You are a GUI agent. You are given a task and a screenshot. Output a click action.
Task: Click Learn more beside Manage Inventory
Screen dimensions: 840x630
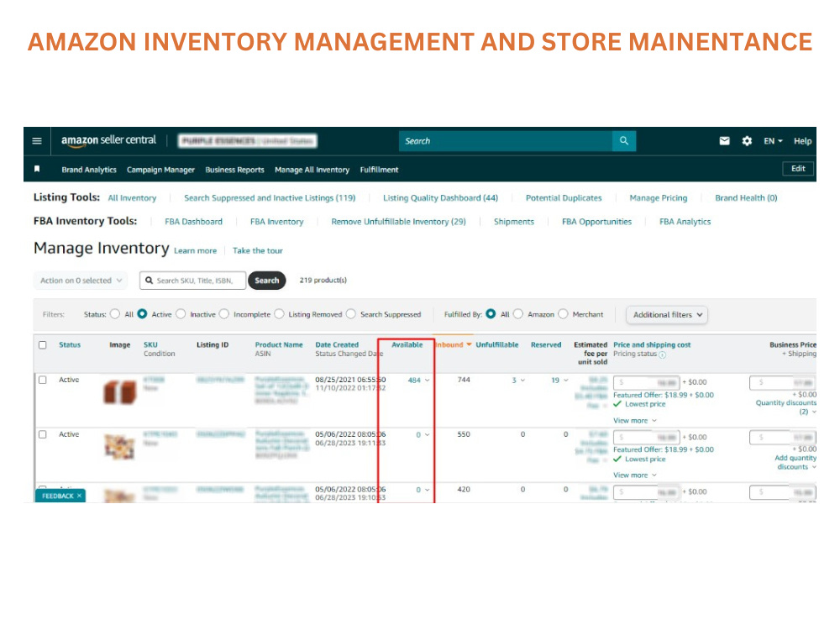coord(196,250)
